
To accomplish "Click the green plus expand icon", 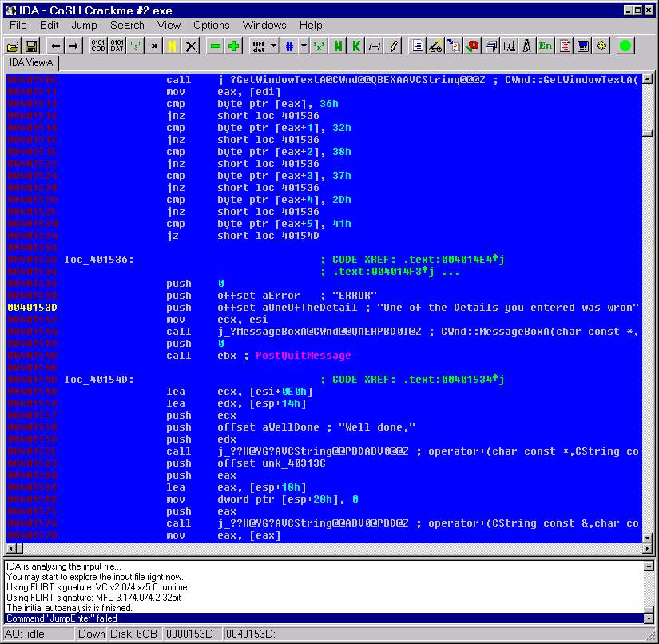I will click(x=233, y=46).
